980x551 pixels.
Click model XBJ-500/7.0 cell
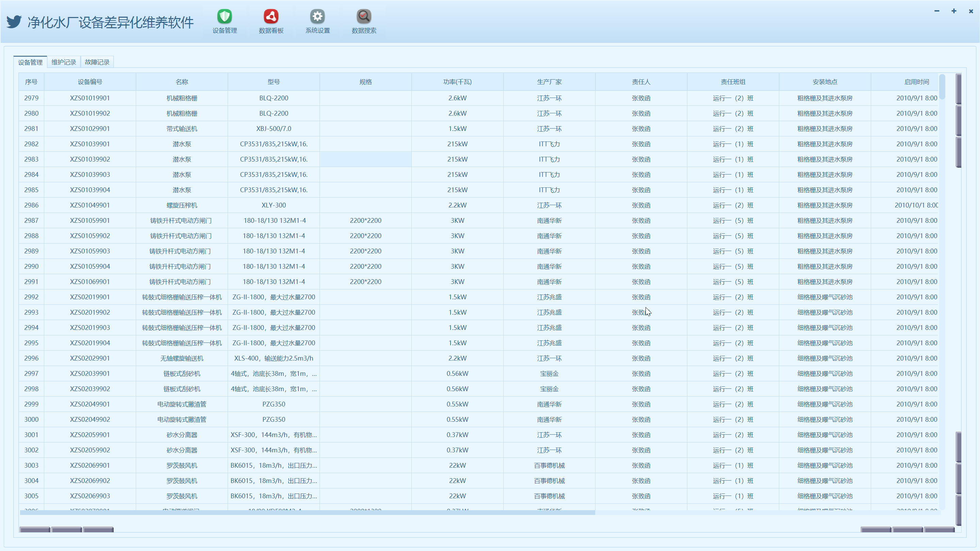(274, 129)
